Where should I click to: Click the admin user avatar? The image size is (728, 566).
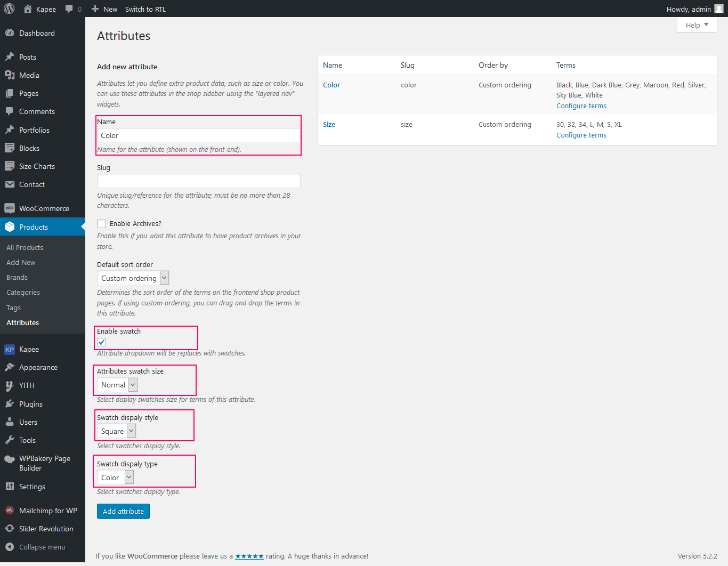[719, 9]
